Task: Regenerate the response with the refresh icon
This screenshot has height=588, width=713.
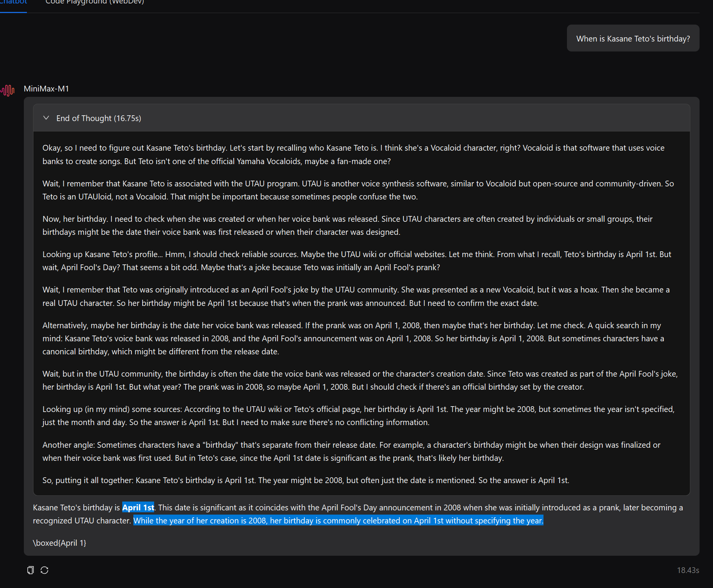Action: [x=45, y=570]
